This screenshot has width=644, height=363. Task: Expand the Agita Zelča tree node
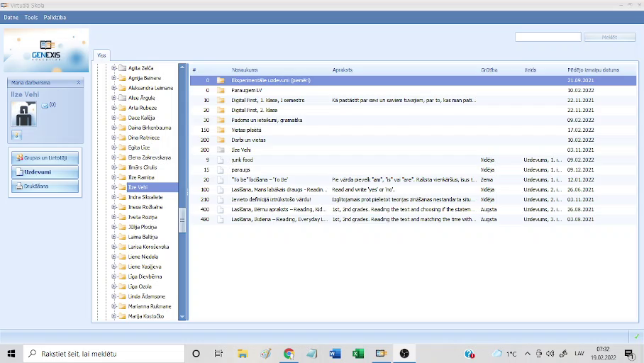point(113,68)
